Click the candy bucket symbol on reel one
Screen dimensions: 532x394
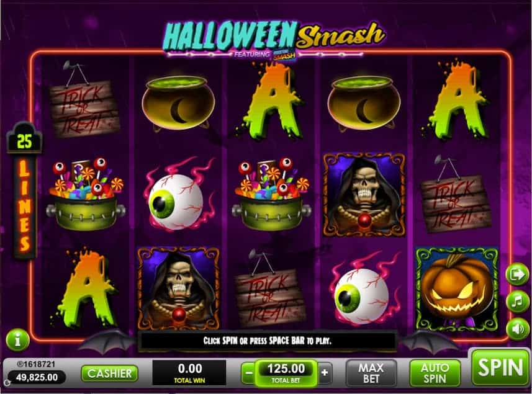click(86, 194)
